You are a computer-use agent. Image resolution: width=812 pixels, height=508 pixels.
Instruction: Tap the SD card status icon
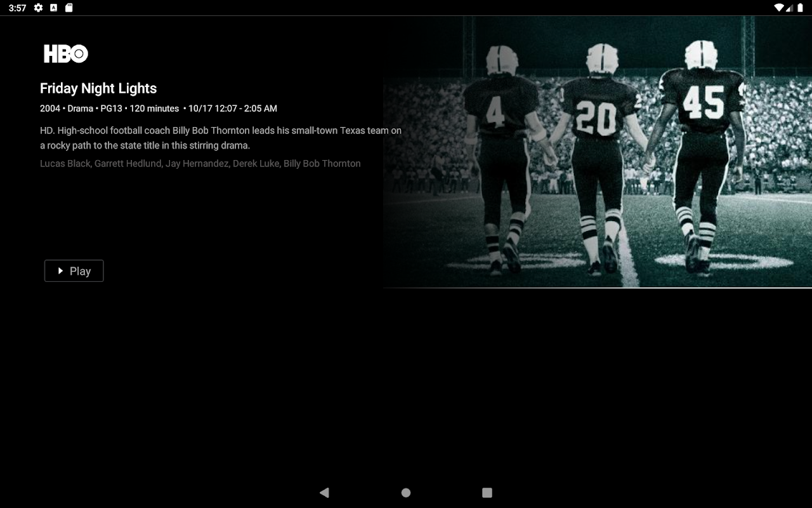[x=69, y=8]
